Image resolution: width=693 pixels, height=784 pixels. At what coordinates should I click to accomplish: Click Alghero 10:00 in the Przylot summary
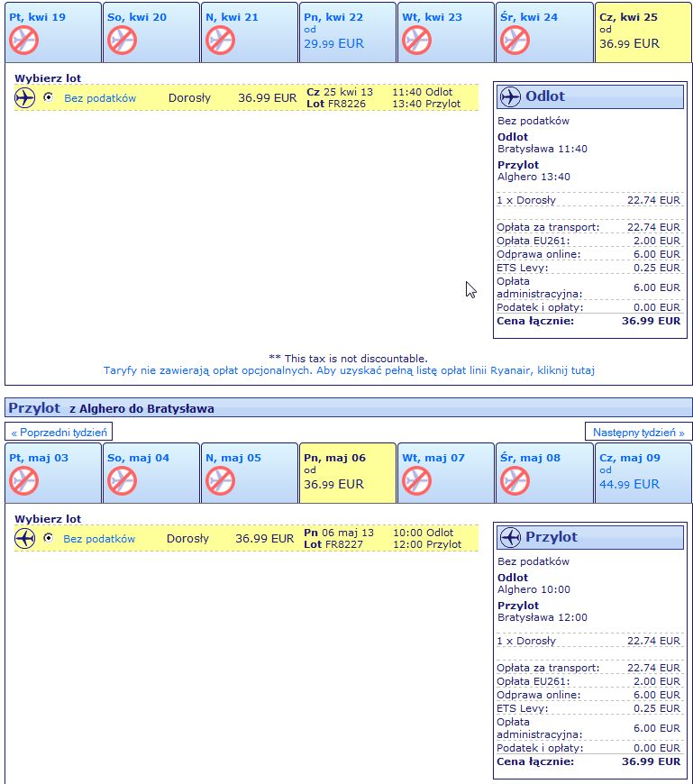click(533, 589)
